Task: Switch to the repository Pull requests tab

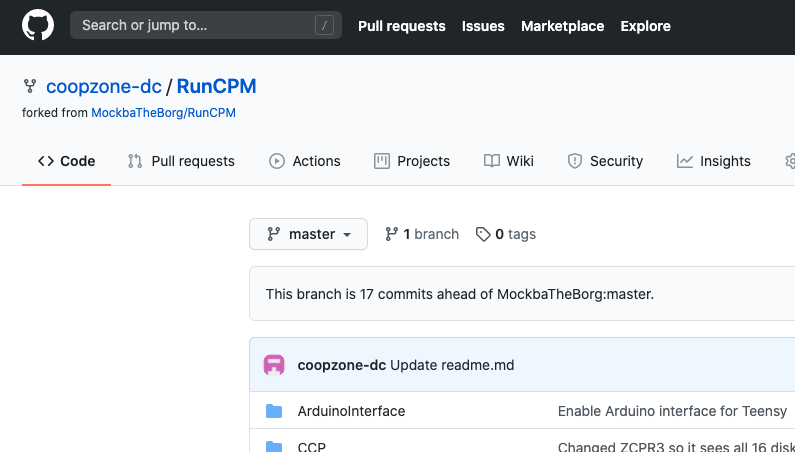Action: 181,161
